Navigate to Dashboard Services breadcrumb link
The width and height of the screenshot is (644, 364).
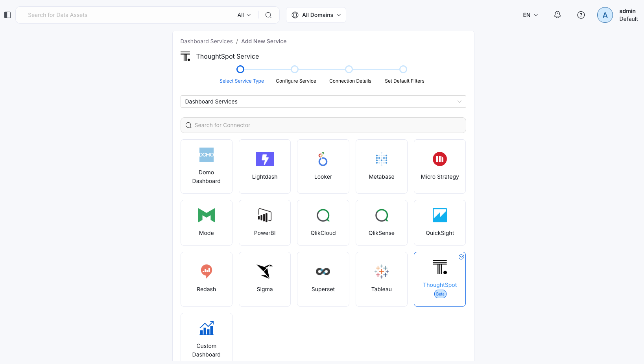pos(207,41)
